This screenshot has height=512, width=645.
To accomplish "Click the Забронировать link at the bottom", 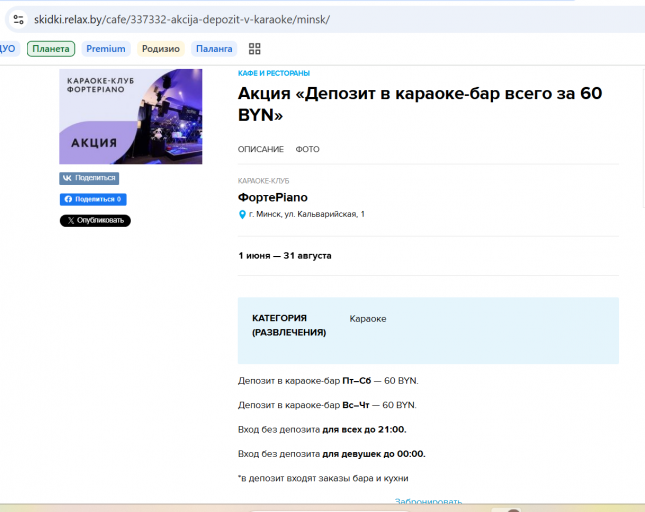I will coord(428,502).
